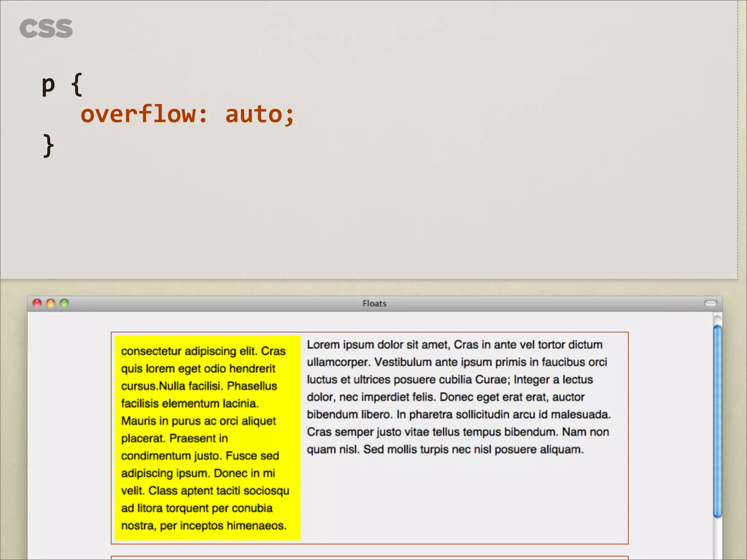Click 'nostra, per inceptos himenaeos.' line
This screenshot has width=747, height=560.
(x=204, y=526)
